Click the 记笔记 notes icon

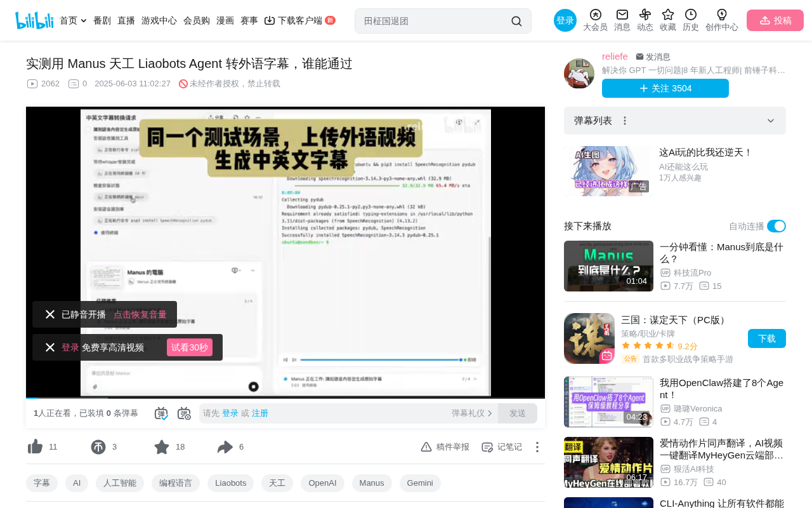502,447
